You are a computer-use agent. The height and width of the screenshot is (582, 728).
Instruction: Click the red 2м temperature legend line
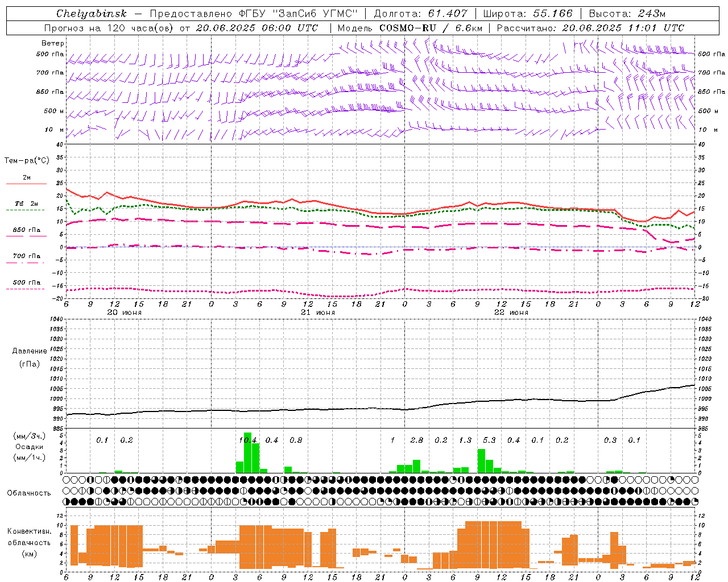[x=26, y=184]
